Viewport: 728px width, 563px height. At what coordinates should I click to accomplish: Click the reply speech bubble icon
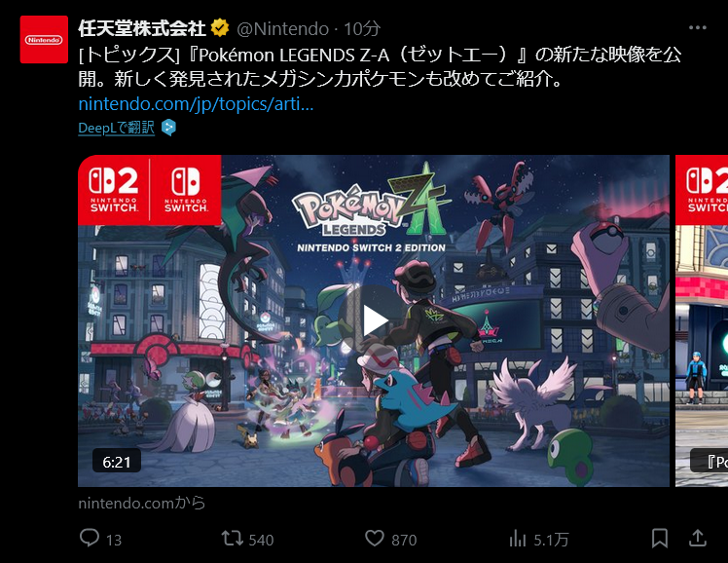pos(90,538)
